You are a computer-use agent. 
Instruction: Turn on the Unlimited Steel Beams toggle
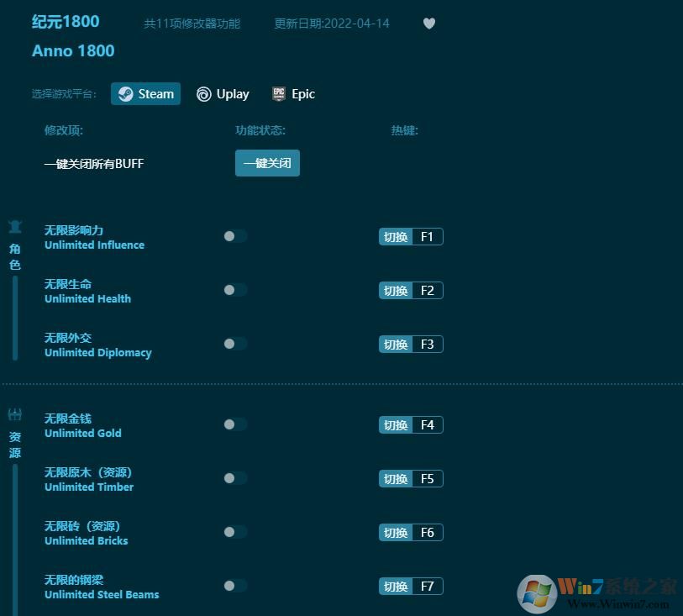point(234,586)
